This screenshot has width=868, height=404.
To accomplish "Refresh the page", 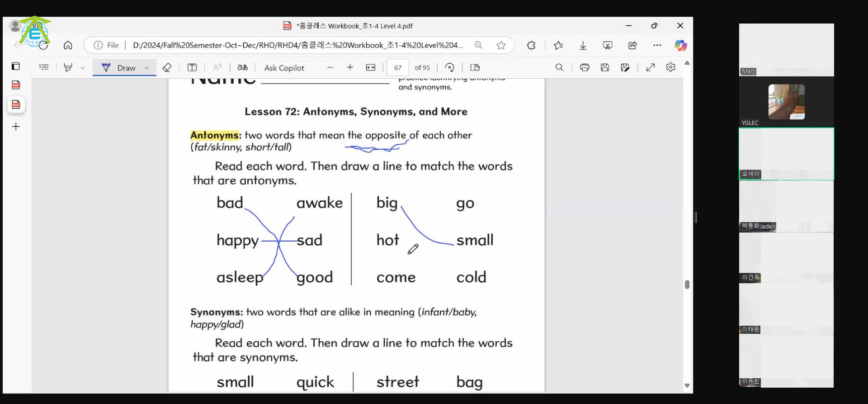I will [x=43, y=45].
